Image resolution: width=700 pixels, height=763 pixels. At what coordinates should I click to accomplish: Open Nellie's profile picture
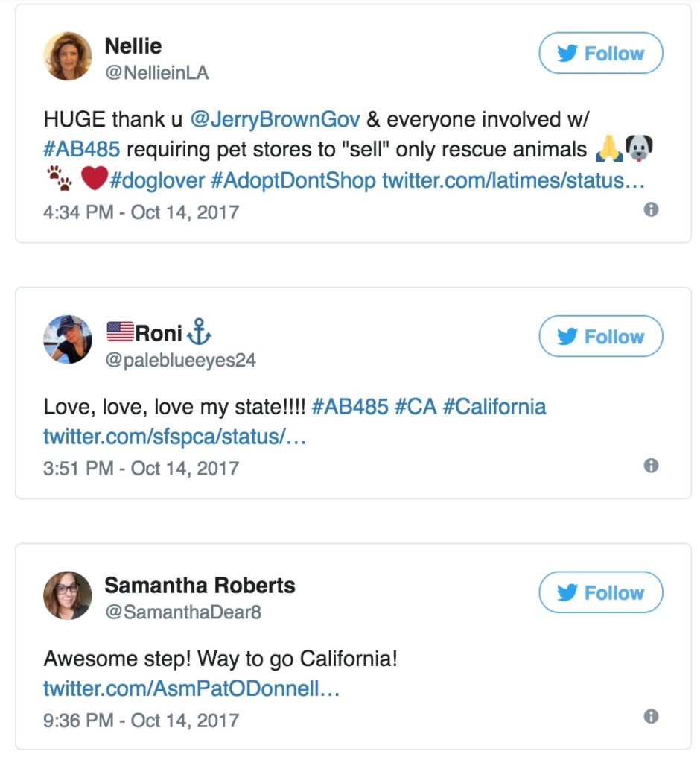pyautogui.click(x=68, y=57)
